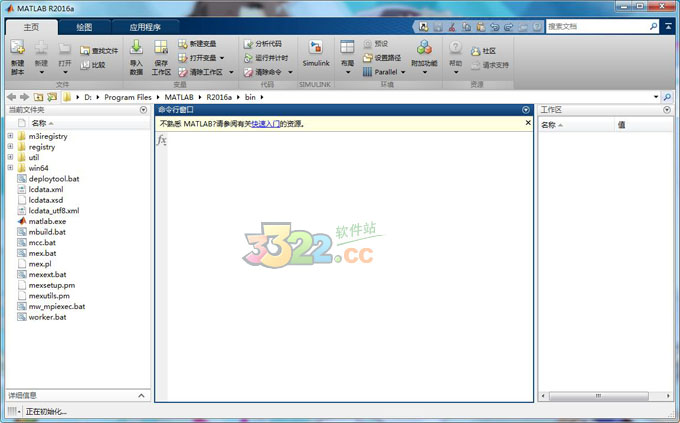Click the Parallel icon
This screenshot has height=423, width=680.
point(367,72)
